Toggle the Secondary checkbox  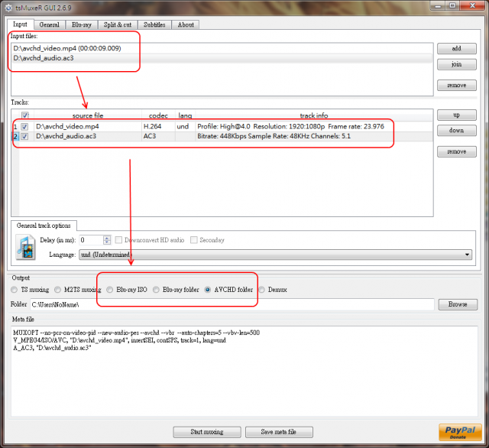193,240
